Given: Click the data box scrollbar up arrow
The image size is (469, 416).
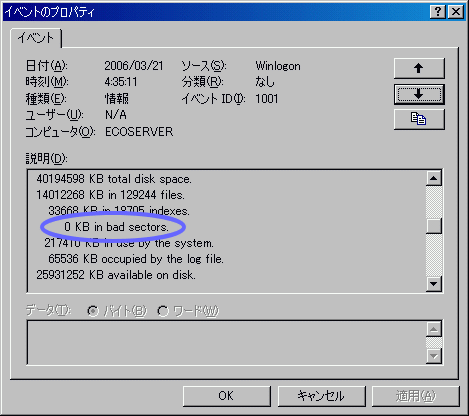Looking at the screenshot, I should [x=434, y=329].
